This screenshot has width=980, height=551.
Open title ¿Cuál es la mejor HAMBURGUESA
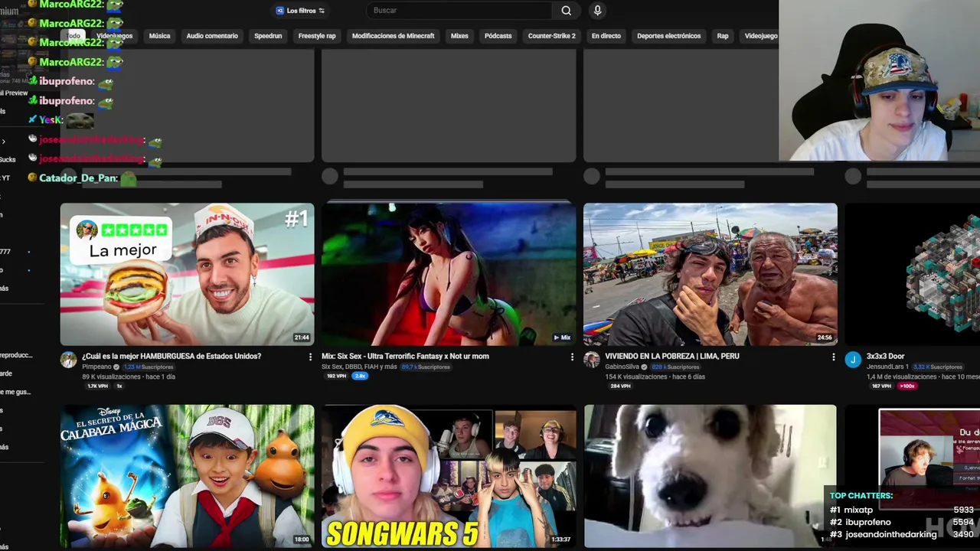pyautogui.click(x=171, y=356)
